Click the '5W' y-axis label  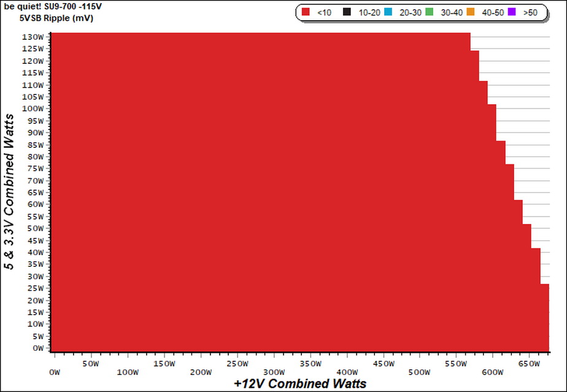38,336
